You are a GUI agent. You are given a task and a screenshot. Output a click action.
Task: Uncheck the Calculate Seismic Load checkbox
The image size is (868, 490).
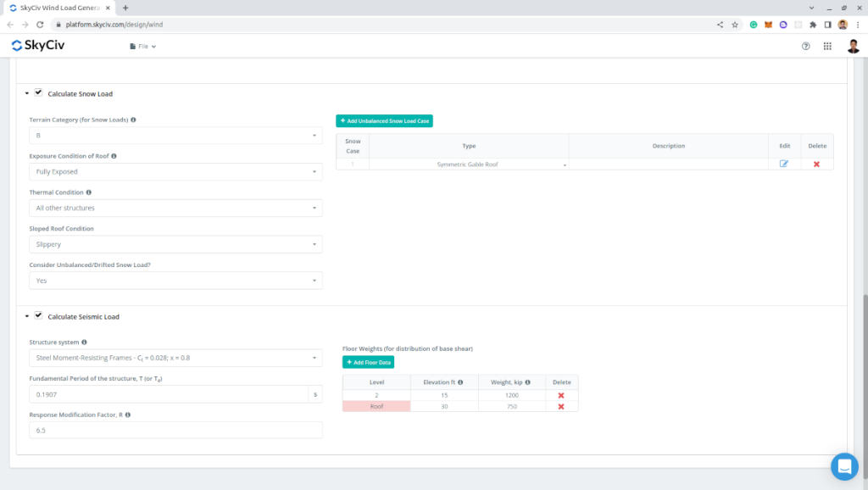point(39,315)
